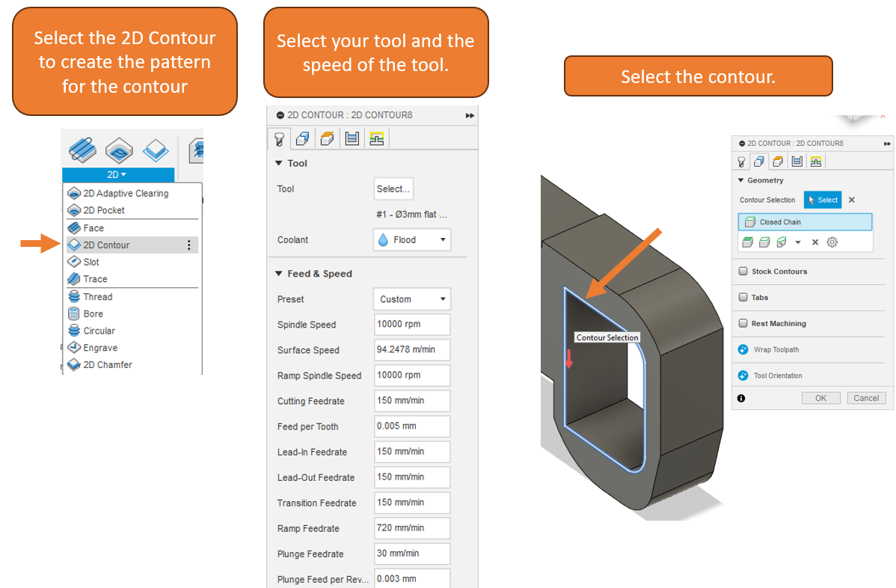Click the Lead-Out Feedrate field
Image resolution: width=896 pixels, height=588 pixels.
pyautogui.click(x=412, y=477)
